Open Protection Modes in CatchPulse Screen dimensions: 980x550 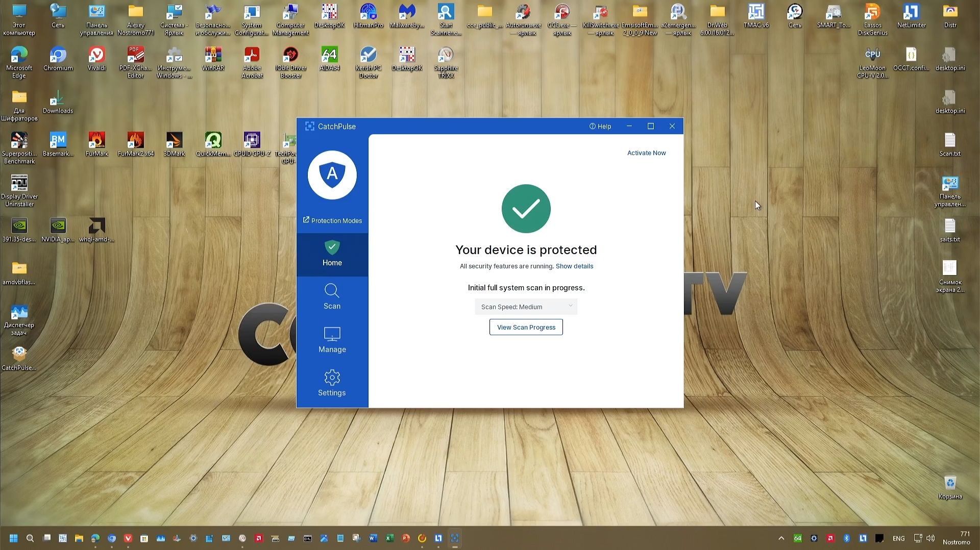(332, 220)
